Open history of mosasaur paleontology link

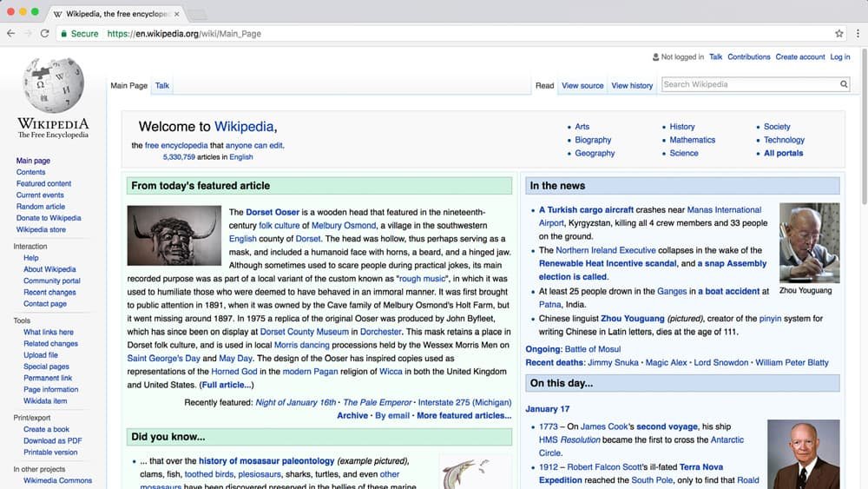click(x=266, y=460)
